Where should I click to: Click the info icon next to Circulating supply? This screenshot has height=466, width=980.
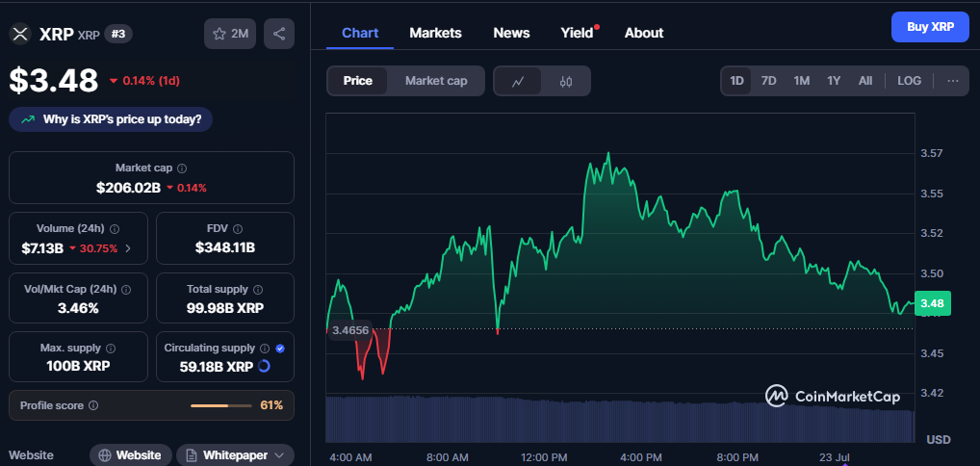[x=265, y=349]
